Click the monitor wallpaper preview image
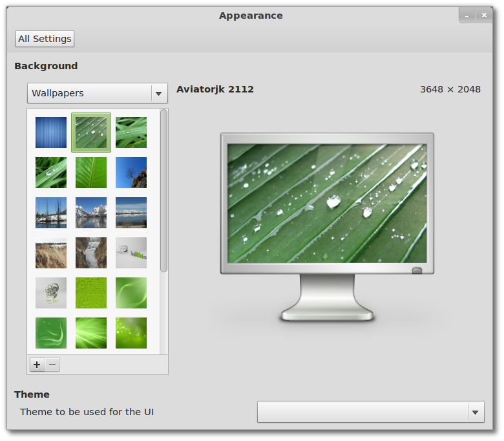Screen dimensions: 504x441 pos(327,203)
